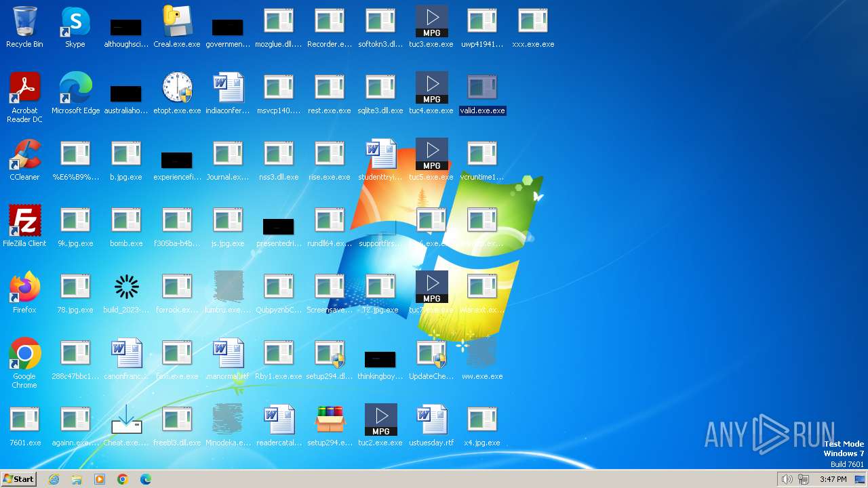Select the etopt.exe.exe clock icon
Viewport: 868px width, 488px height.
coord(177,87)
